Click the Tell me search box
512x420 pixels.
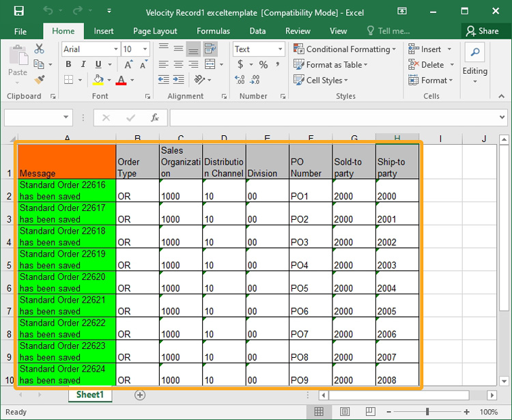388,31
